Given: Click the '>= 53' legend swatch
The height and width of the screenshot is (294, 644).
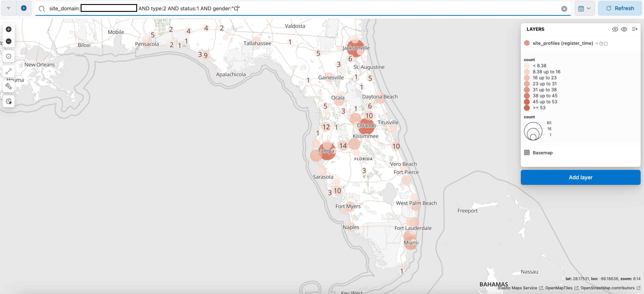Looking at the screenshot, I should [x=527, y=108].
